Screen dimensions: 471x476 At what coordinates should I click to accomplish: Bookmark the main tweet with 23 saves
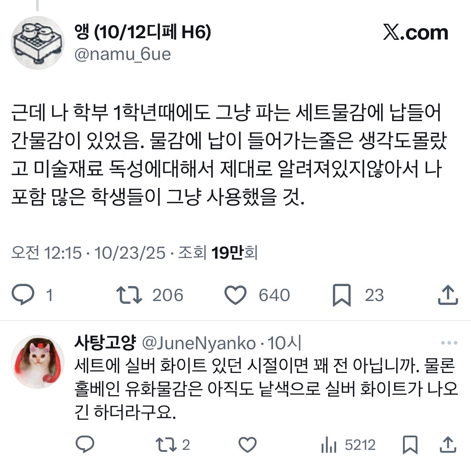342,295
